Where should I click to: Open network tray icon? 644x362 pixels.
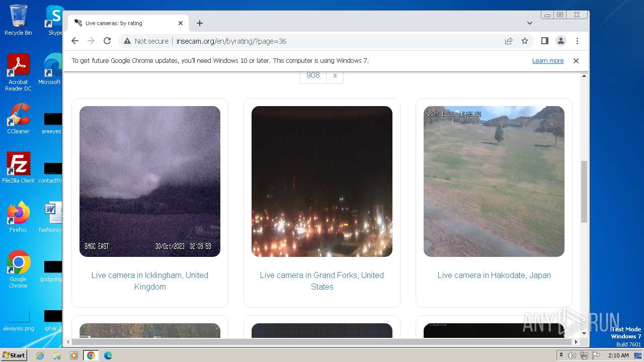tap(584, 355)
